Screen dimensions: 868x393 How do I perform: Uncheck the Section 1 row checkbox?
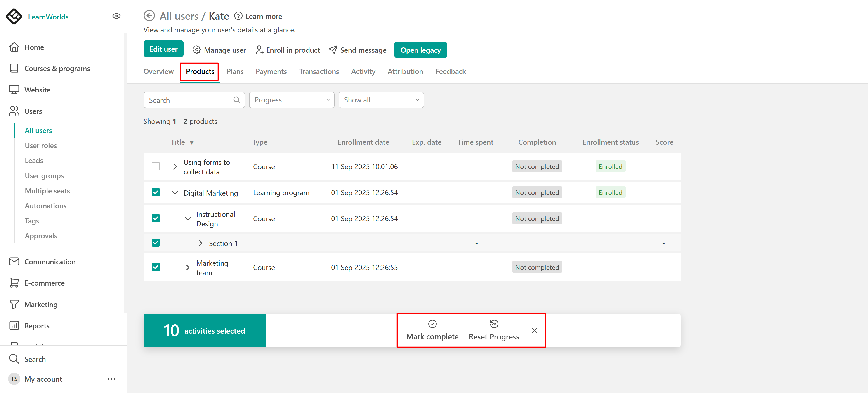[156, 243]
